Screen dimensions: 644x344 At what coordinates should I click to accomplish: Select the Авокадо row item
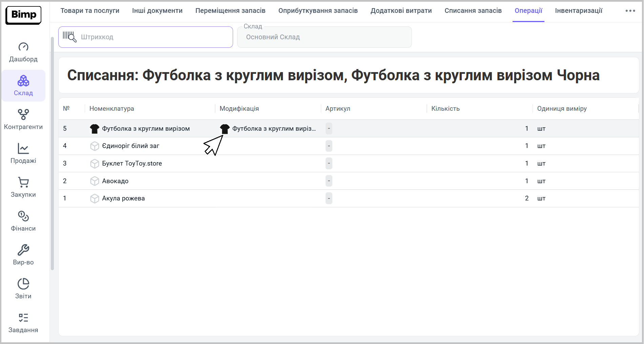(x=115, y=181)
